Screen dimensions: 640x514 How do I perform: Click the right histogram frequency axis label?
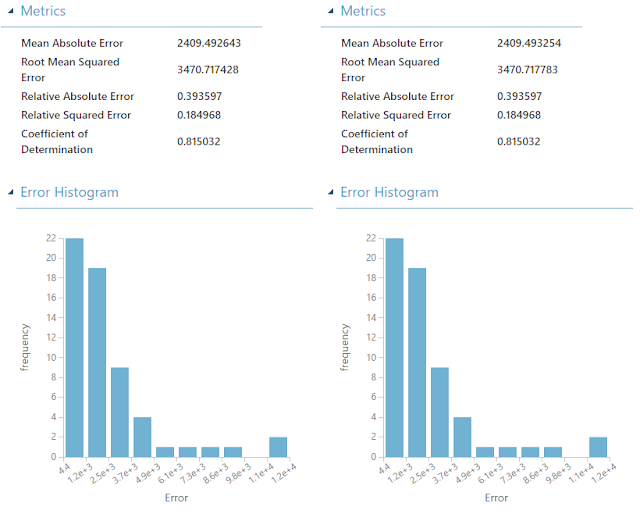click(x=345, y=347)
